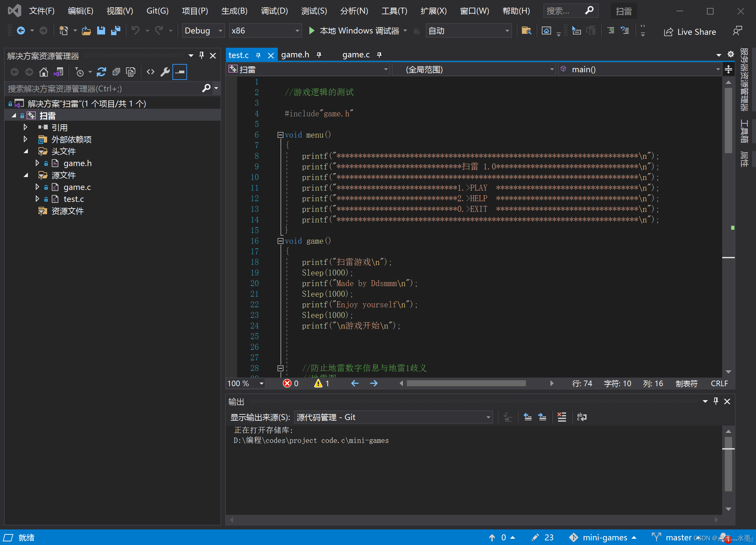This screenshot has height=545, width=756.
Task: Click the Solution Explorer Home icon
Action: click(x=44, y=72)
